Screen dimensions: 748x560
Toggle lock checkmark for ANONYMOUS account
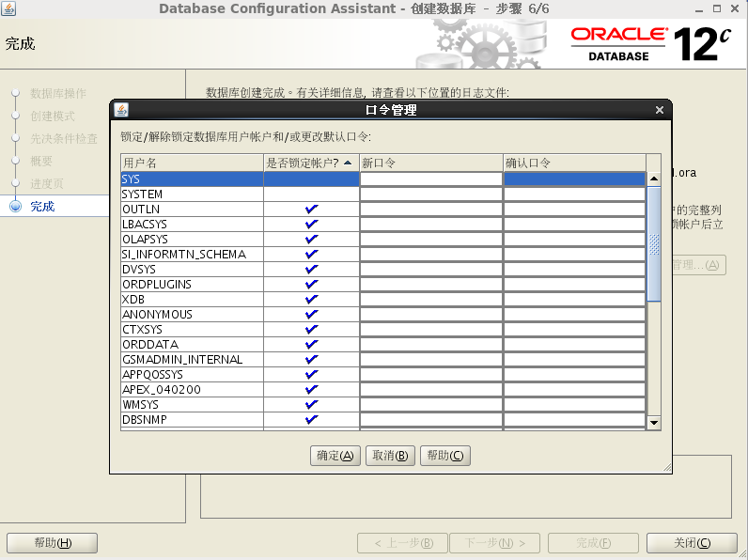tap(311, 315)
